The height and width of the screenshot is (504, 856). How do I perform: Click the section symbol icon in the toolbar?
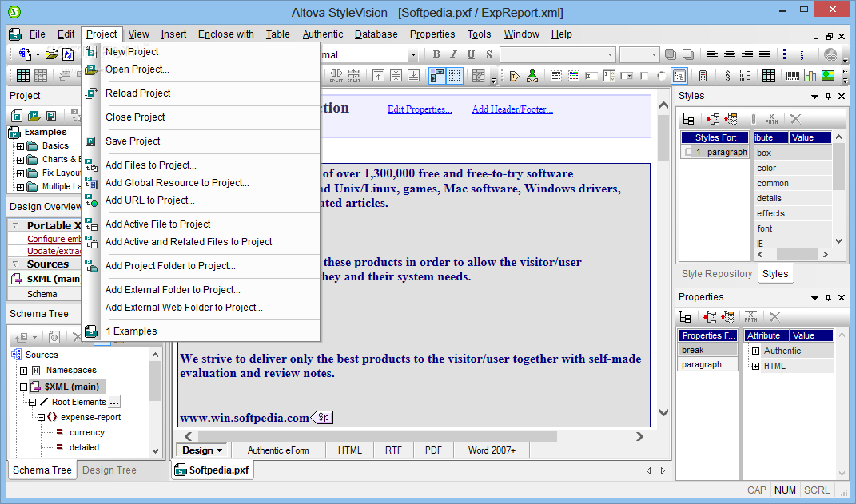(x=727, y=76)
